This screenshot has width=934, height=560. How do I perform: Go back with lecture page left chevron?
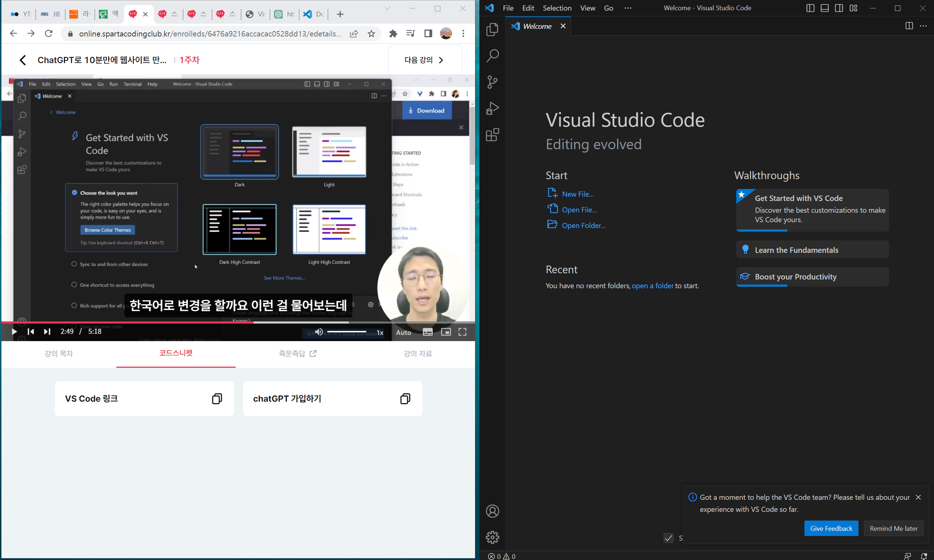tap(23, 60)
